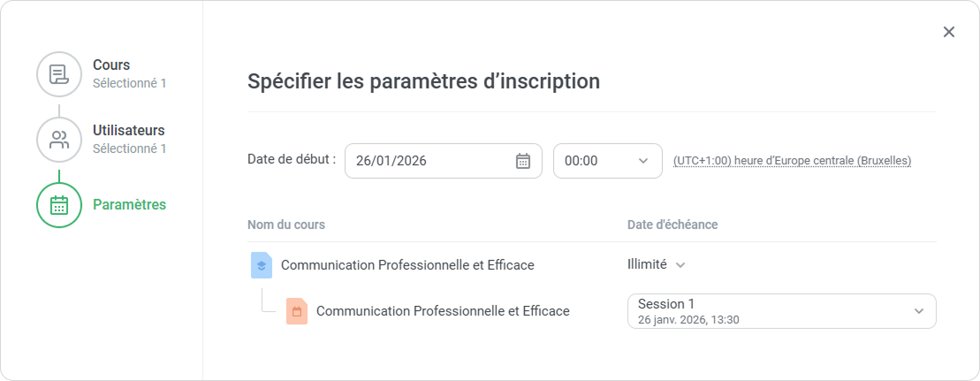Click the blue course icon
This screenshot has width=980, height=381.
[x=262, y=265]
